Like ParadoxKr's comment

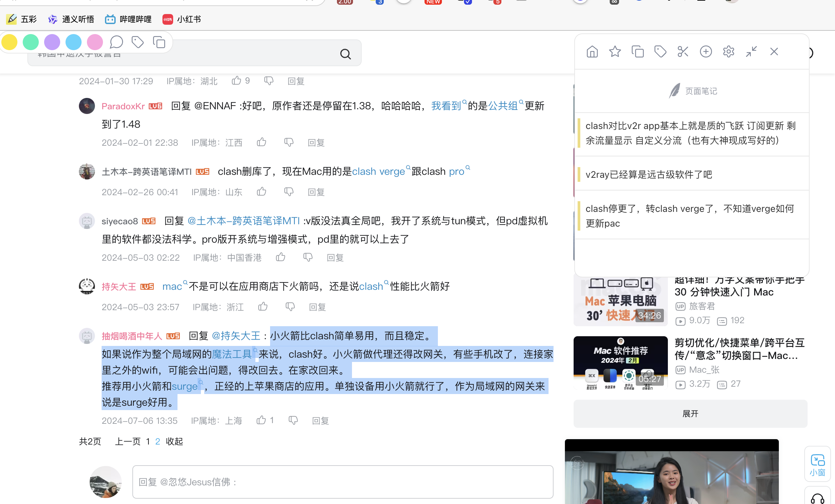coord(261,142)
